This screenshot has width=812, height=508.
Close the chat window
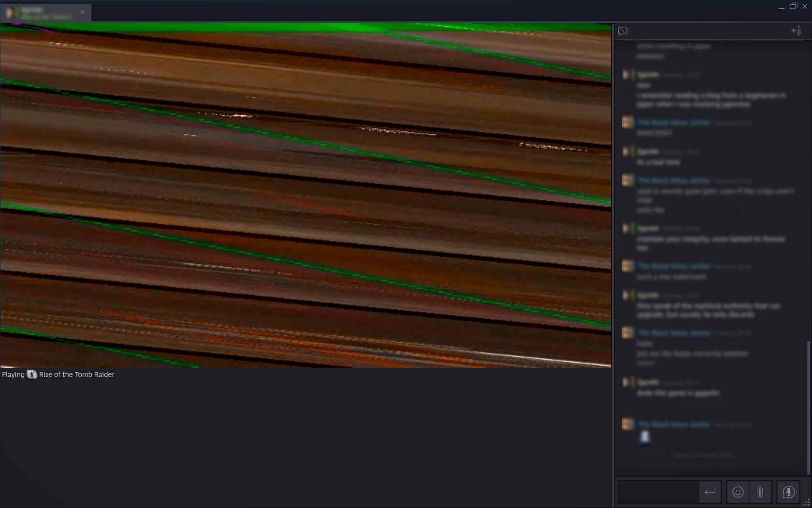(x=805, y=6)
